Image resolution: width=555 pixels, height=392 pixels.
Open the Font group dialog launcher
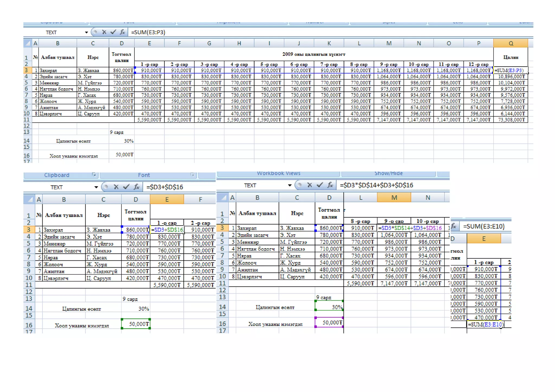[x=192, y=175]
